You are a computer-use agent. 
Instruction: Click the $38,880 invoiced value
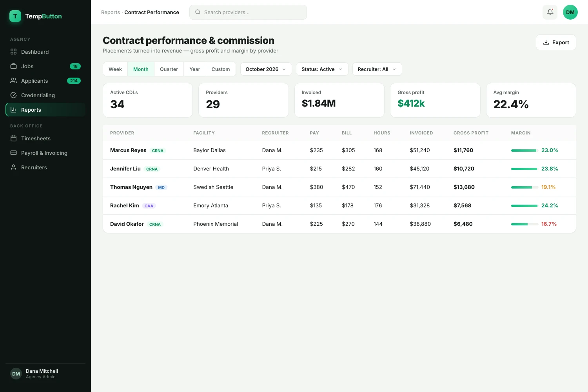click(x=420, y=224)
